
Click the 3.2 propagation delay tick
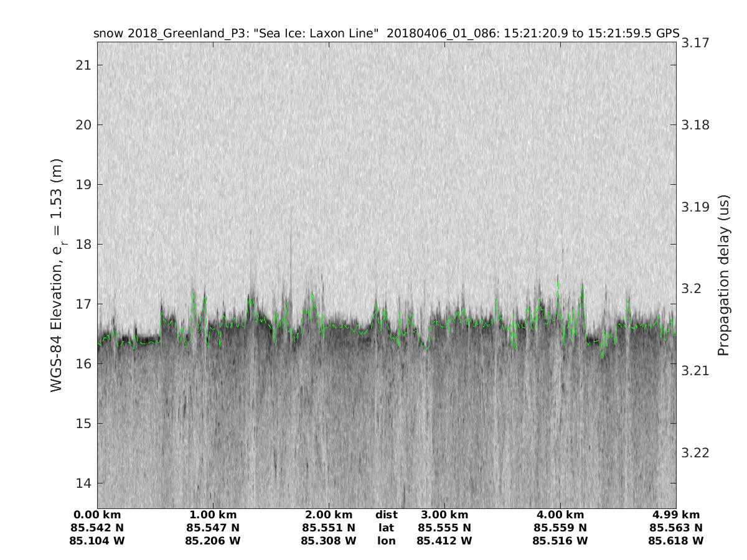(x=692, y=289)
